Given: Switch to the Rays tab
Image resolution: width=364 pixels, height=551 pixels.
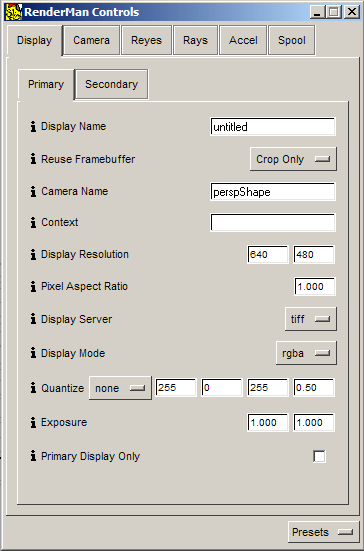Looking at the screenshot, I should coord(195,40).
